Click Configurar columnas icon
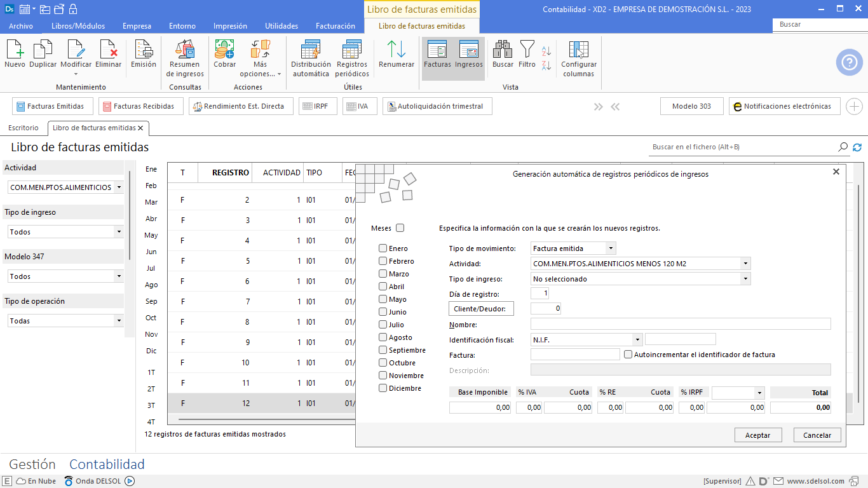Image resolution: width=868 pixels, height=488 pixels. point(578,58)
